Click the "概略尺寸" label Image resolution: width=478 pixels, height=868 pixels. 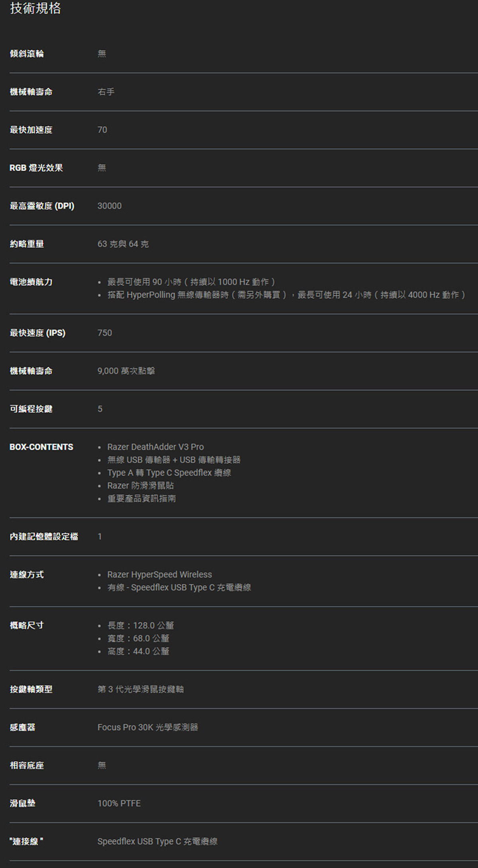point(27,625)
